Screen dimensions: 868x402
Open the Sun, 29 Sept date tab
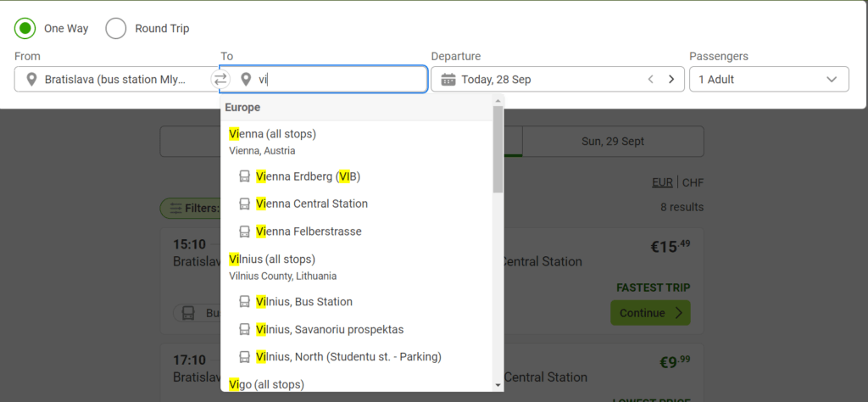pyautogui.click(x=613, y=142)
